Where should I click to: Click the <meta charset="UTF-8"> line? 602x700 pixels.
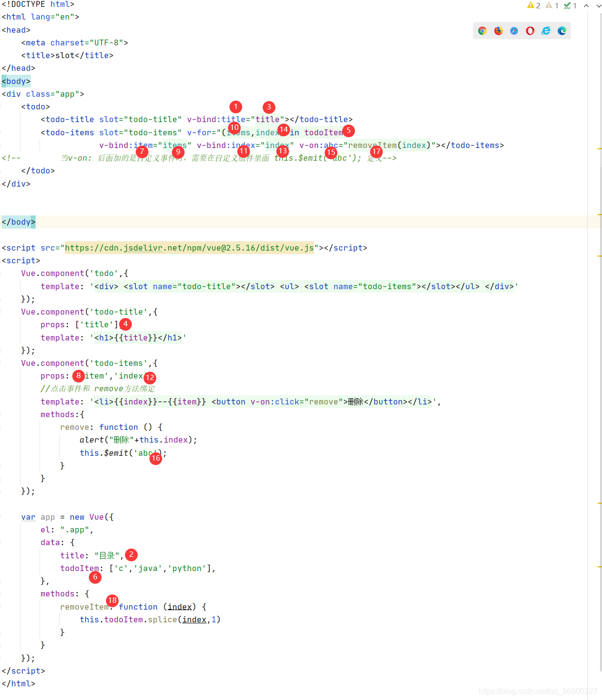[x=75, y=43]
